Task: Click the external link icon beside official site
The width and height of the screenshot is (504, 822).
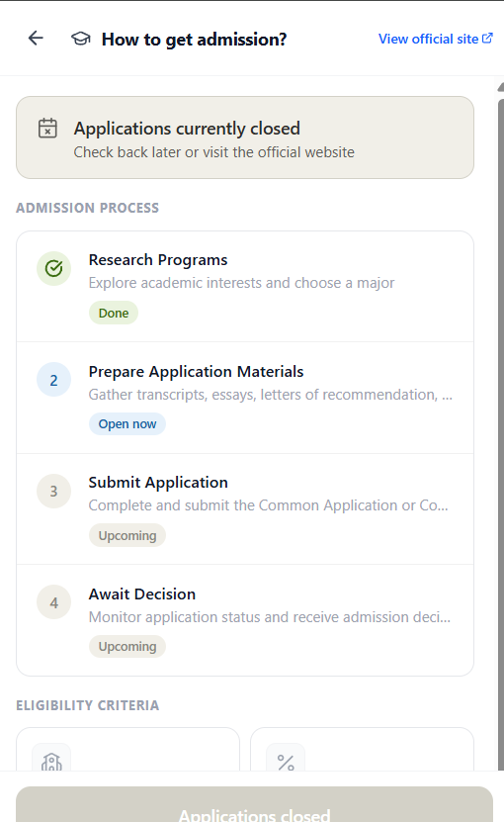Action: pyautogui.click(x=487, y=39)
